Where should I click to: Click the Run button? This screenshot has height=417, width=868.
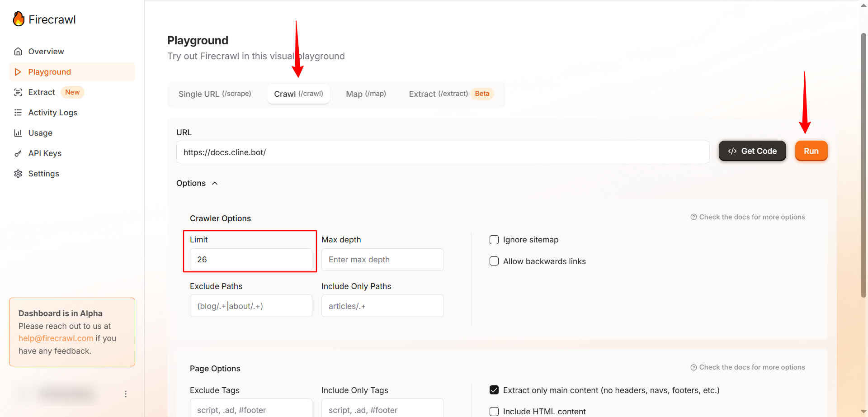coord(811,151)
